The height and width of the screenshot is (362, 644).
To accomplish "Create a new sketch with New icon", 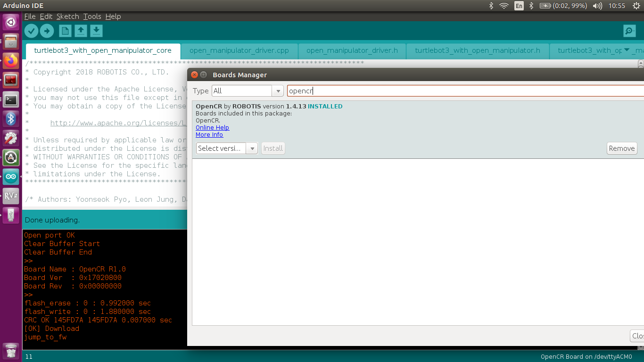I will pos(65,31).
